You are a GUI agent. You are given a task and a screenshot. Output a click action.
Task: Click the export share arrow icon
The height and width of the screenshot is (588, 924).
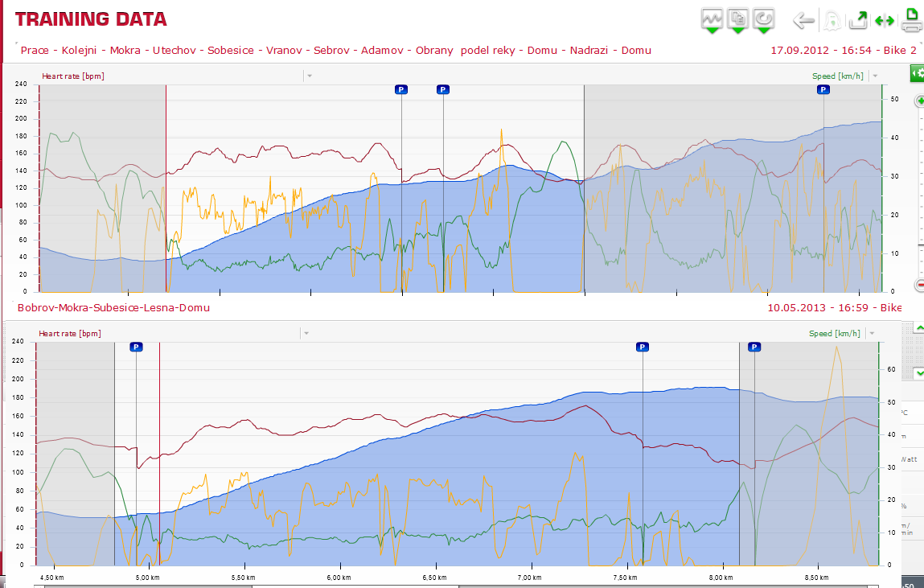click(858, 21)
